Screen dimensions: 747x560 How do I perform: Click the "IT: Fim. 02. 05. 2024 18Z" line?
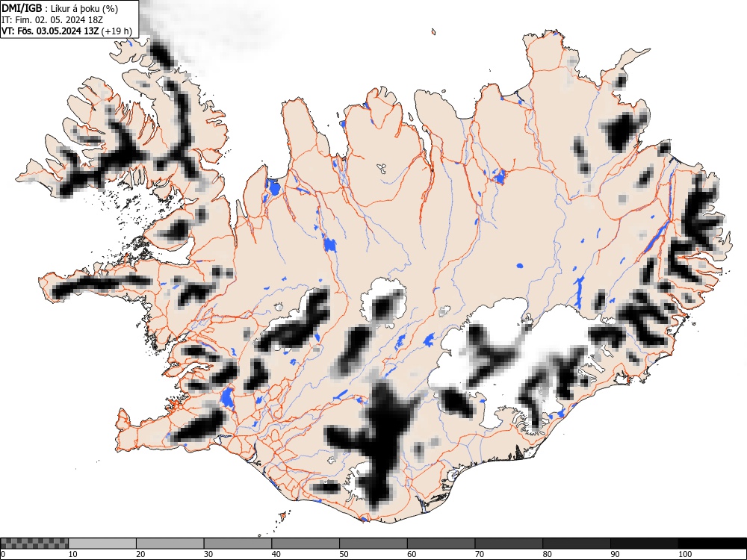tap(52, 20)
